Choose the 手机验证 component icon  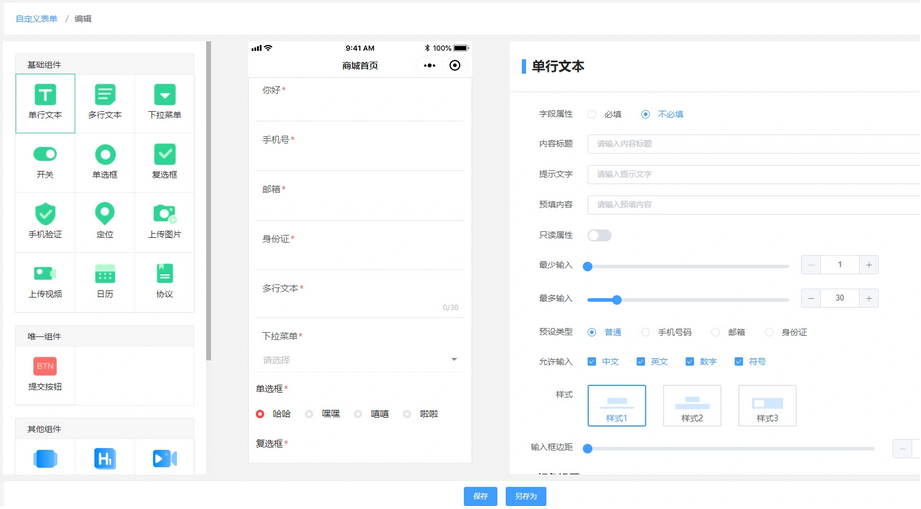[45, 214]
